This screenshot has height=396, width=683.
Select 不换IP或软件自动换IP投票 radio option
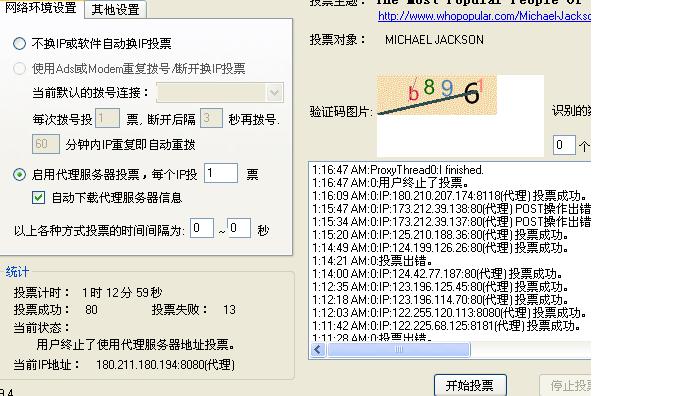(20, 44)
